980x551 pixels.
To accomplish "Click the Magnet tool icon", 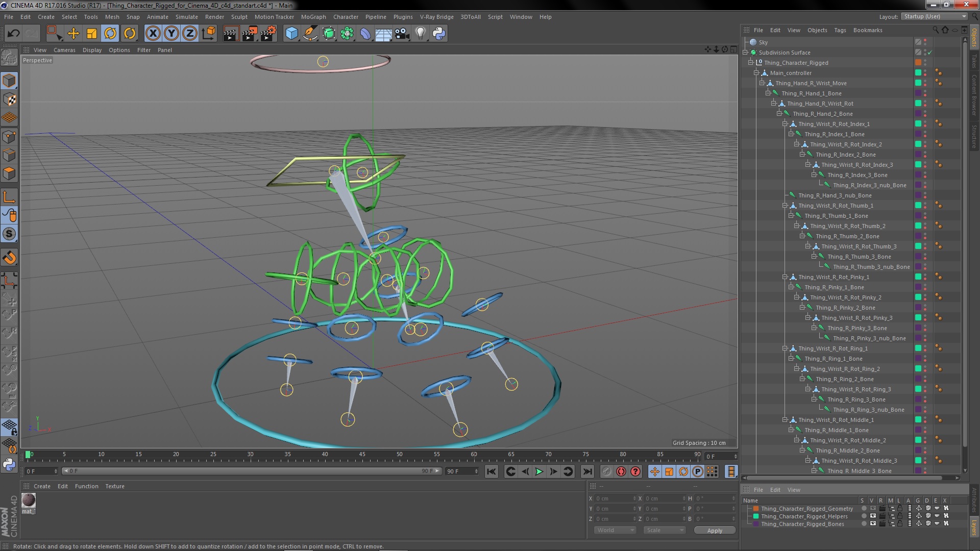I will pos(9,258).
